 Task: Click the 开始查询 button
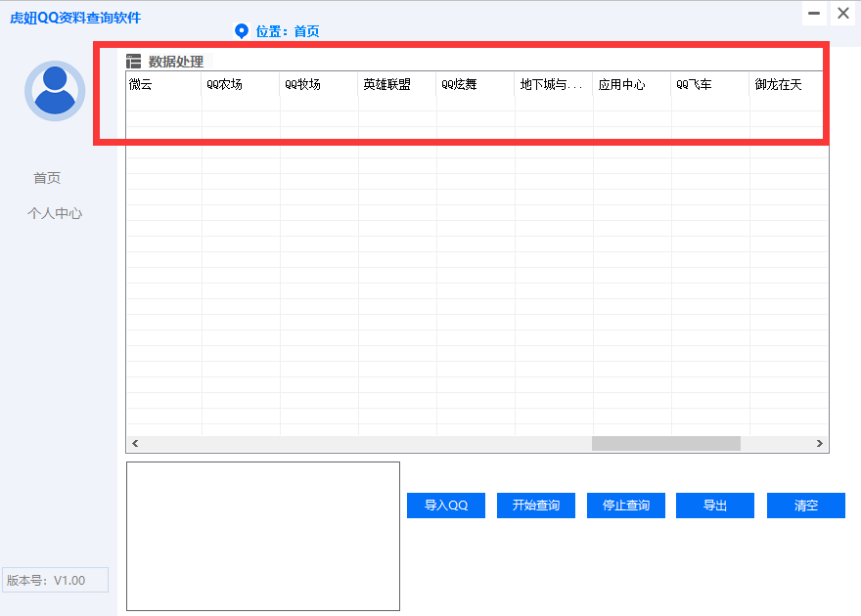(x=536, y=506)
